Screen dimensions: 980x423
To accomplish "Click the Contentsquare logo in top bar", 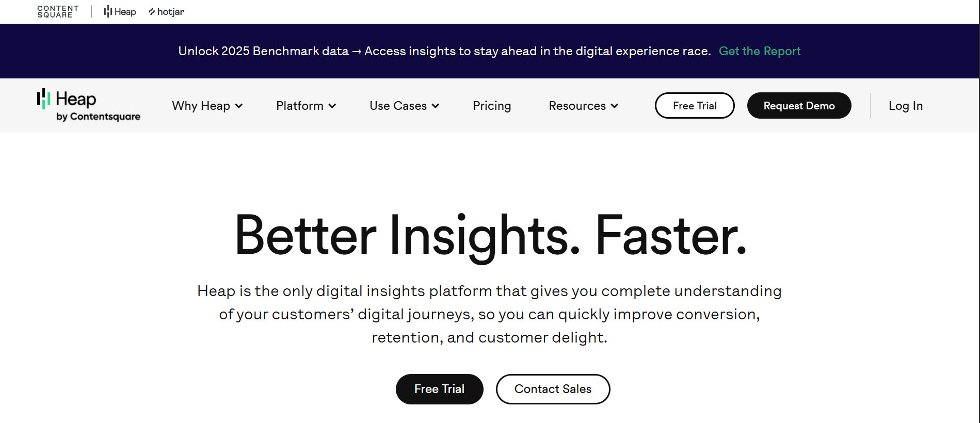I will click(x=58, y=11).
